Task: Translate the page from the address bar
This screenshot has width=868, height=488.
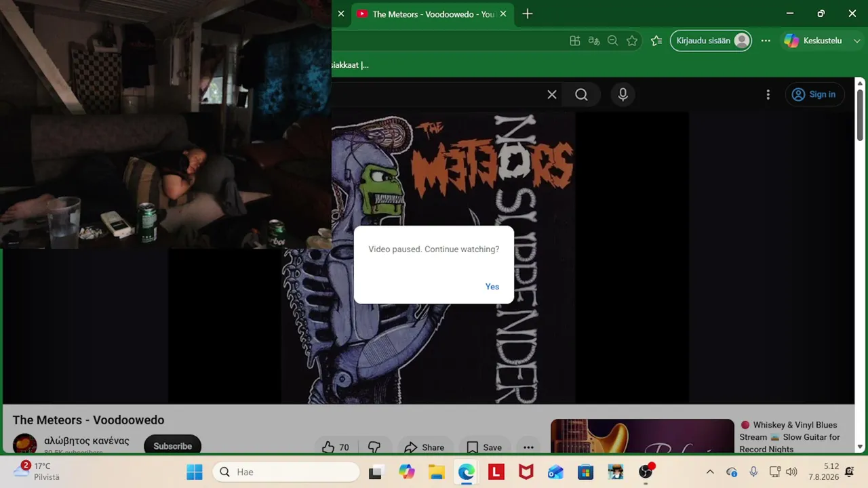Action: point(594,41)
